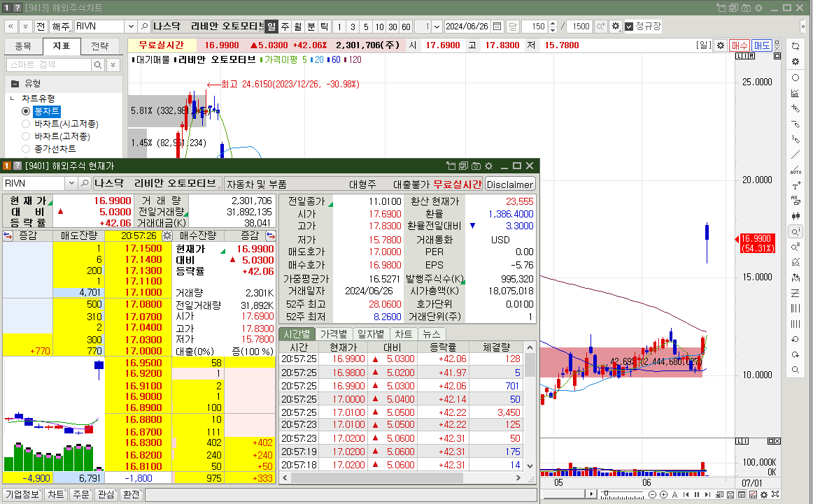Open bottom chart bar settings gear
The width and height of the screenshot is (813, 504).
(x=764, y=494)
